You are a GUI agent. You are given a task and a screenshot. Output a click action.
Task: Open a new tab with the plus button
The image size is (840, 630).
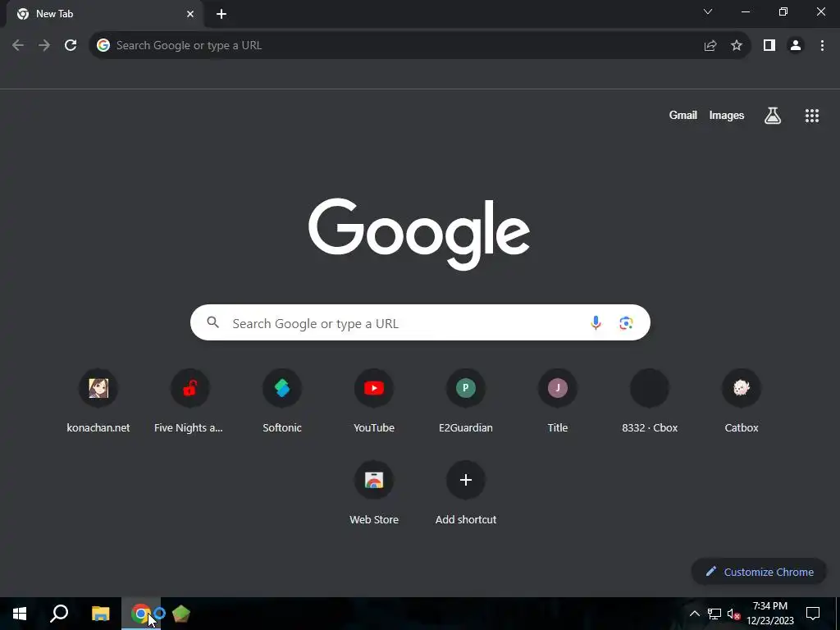221,14
